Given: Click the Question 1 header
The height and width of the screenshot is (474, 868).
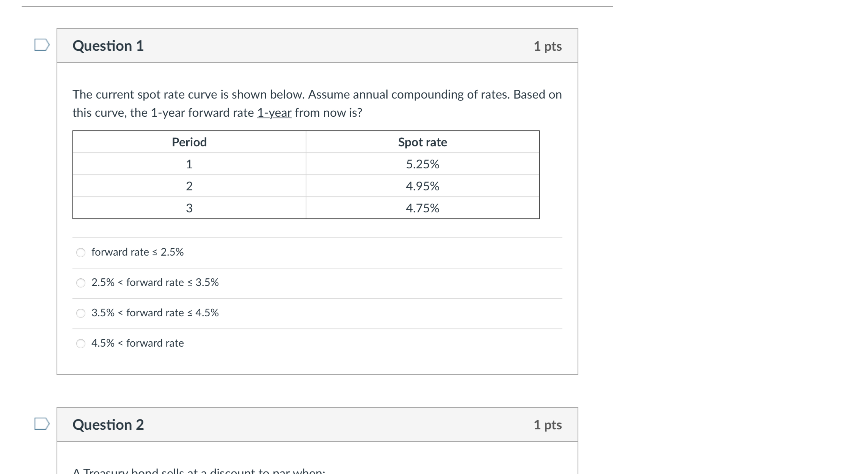Looking at the screenshot, I should pos(108,46).
